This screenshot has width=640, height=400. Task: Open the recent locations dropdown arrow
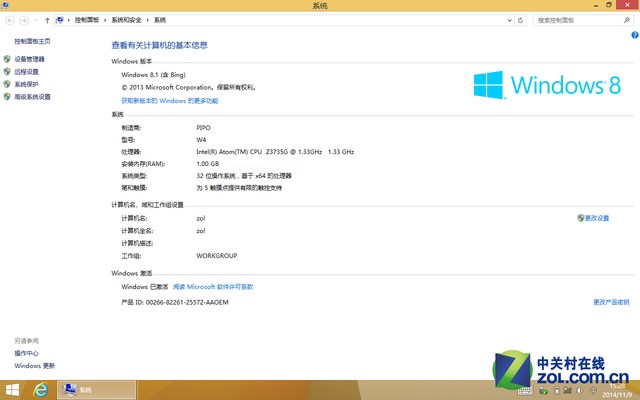(36, 20)
